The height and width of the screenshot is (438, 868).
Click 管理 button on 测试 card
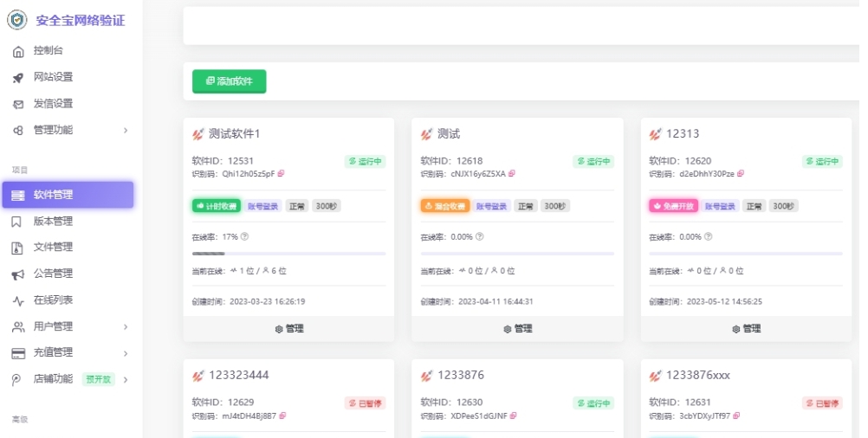pyautogui.click(x=517, y=329)
